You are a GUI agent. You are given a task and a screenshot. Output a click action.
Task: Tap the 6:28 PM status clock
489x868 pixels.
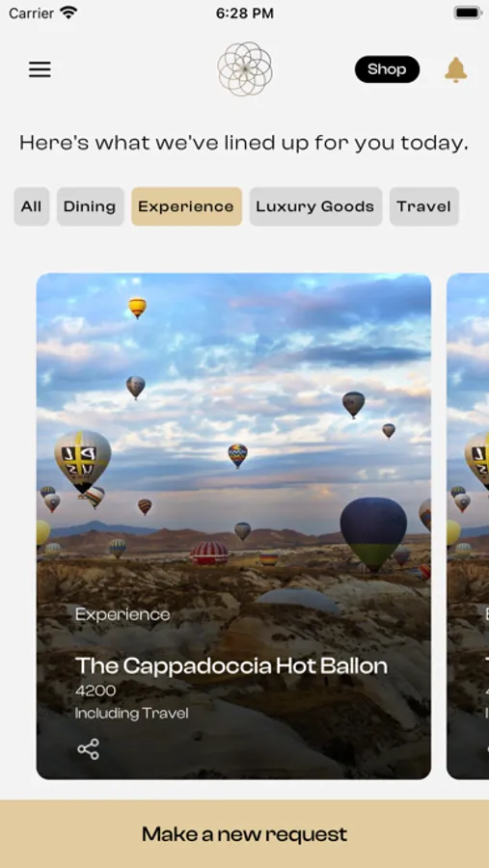[x=245, y=14]
